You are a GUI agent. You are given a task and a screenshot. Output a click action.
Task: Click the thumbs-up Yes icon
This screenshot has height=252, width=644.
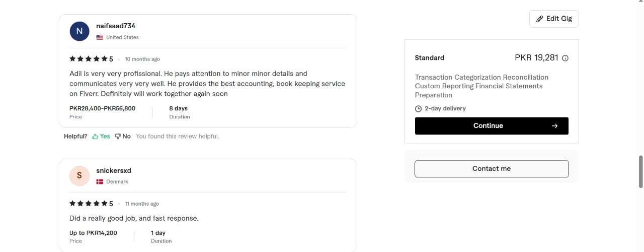tap(95, 136)
